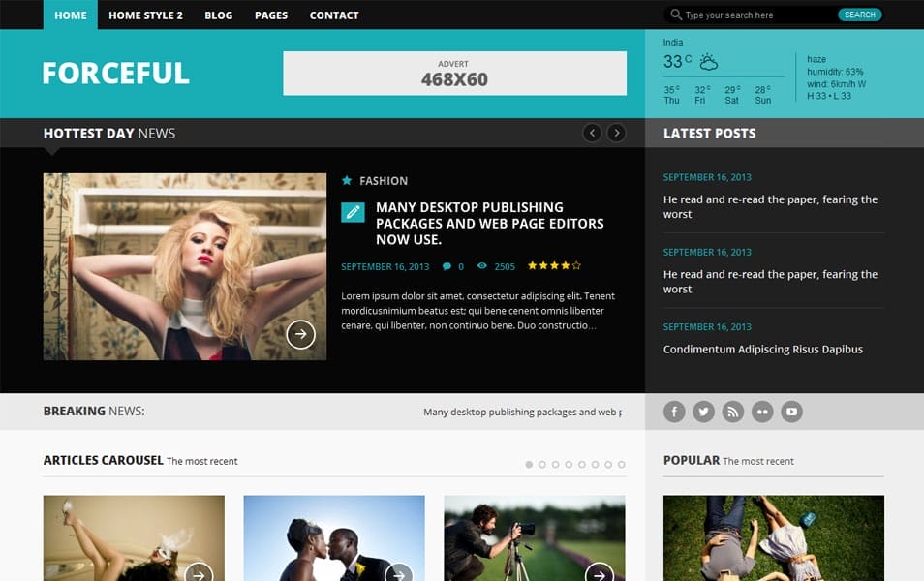Switch to the HOME STYLE 2 tab

point(145,15)
